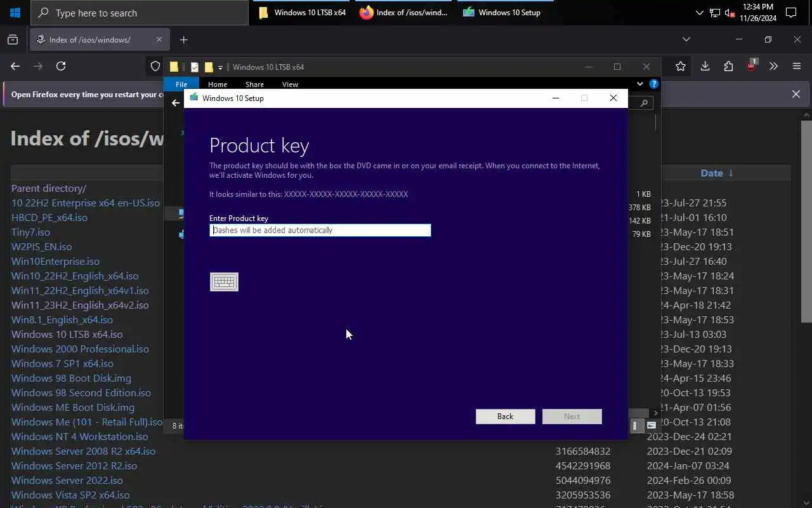Open the View ribbon tab in Explorer

tap(290, 84)
